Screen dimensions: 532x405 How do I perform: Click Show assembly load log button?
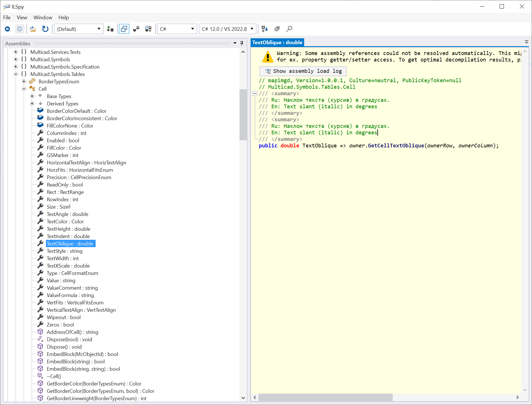click(303, 71)
